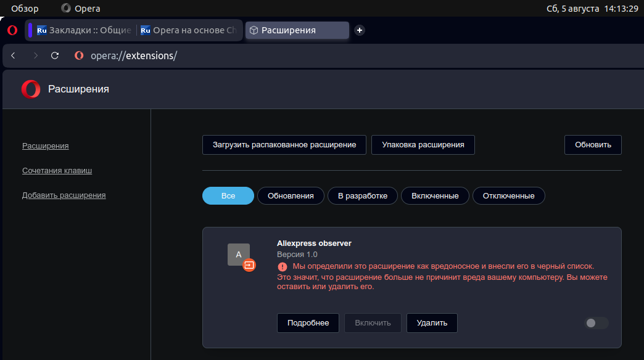Go forward with the right arrow
This screenshot has width=644, height=360.
[35, 55]
